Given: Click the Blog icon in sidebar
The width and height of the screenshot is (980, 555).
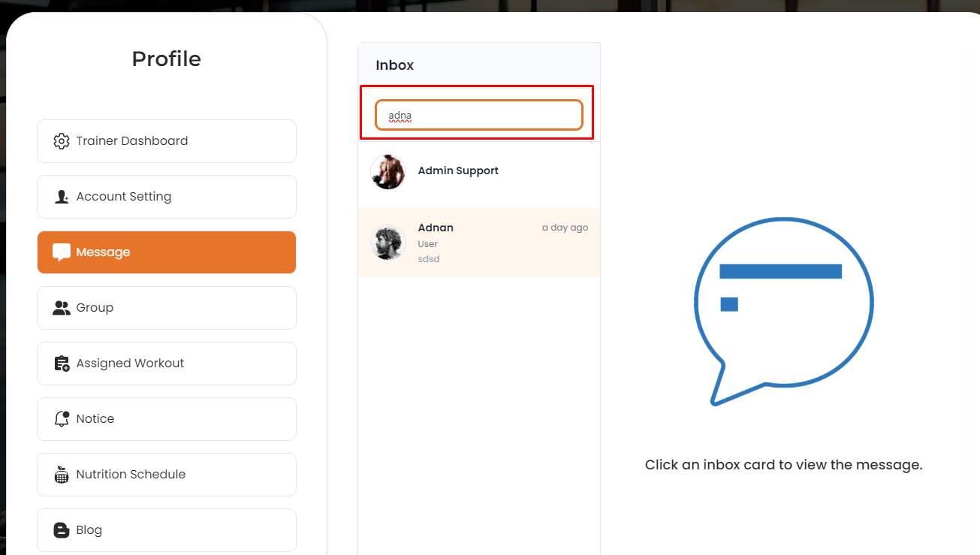Looking at the screenshot, I should coord(62,530).
